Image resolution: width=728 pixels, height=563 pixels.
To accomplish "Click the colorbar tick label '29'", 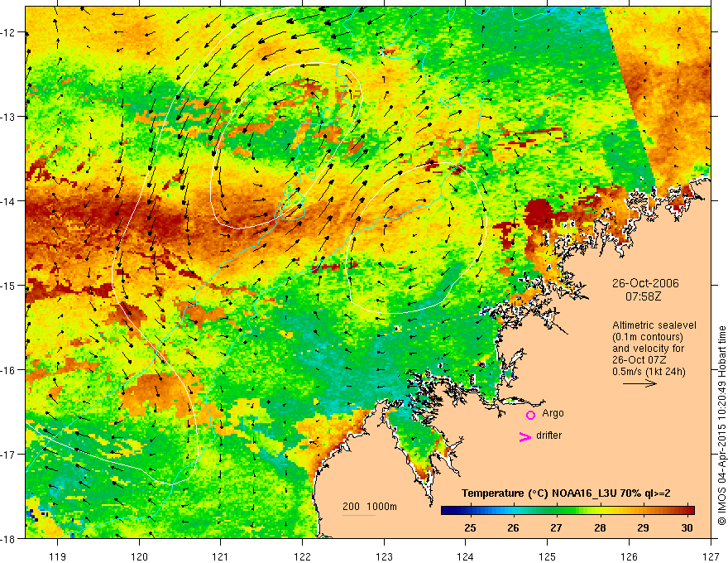I will pyautogui.click(x=643, y=527).
